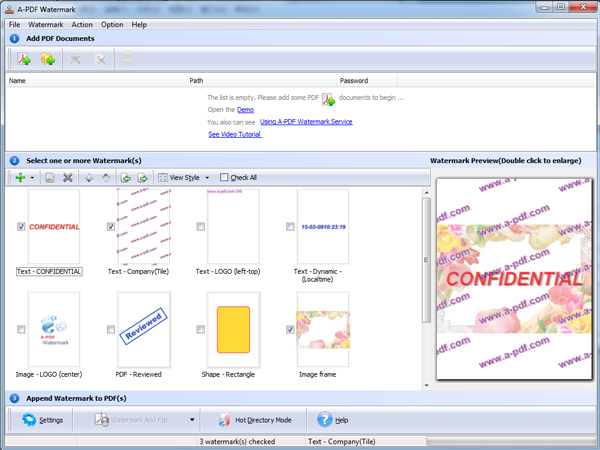
Task: Check the Shape - Rectangle watermark
Action: click(x=201, y=329)
